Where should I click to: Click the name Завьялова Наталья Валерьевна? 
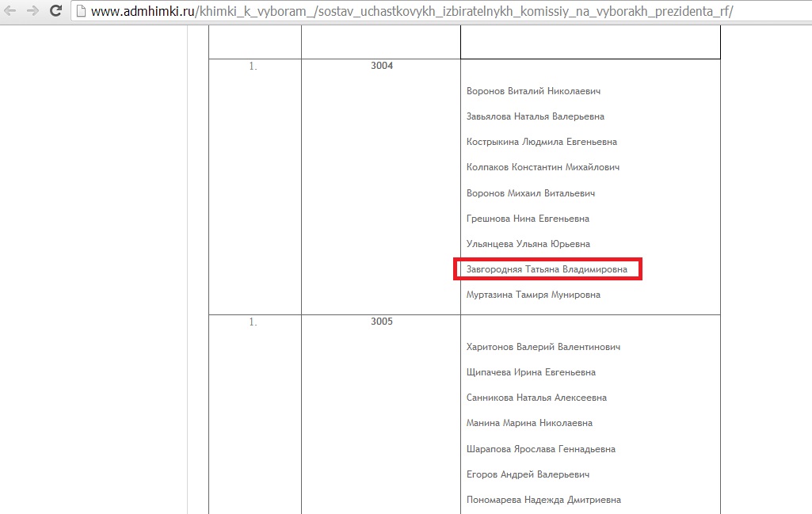coord(535,116)
